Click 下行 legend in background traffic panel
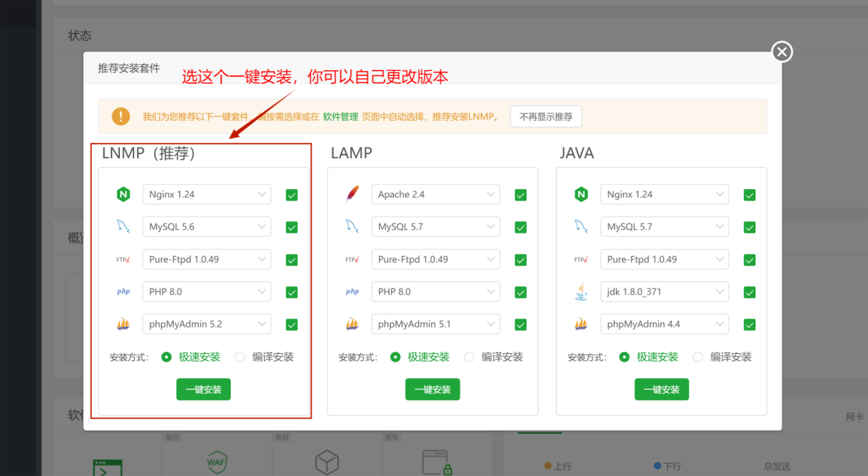The height and width of the screenshot is (476, 868). (668, 466)
